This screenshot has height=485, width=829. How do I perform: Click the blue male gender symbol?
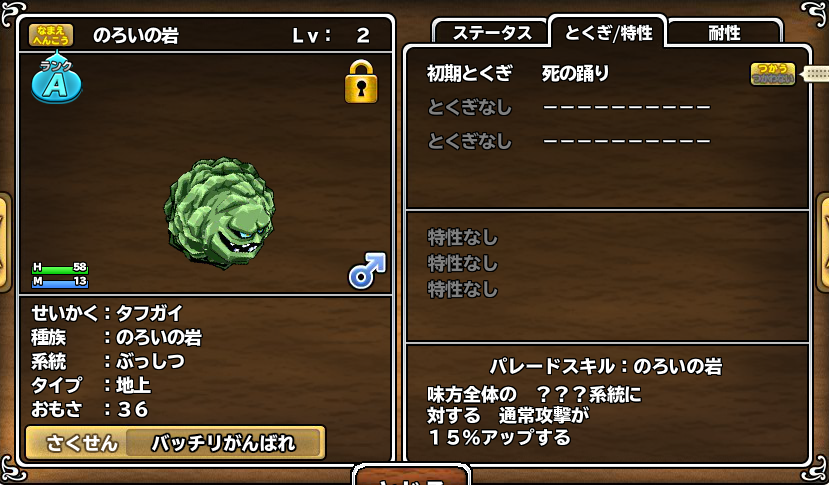[367, 270]
